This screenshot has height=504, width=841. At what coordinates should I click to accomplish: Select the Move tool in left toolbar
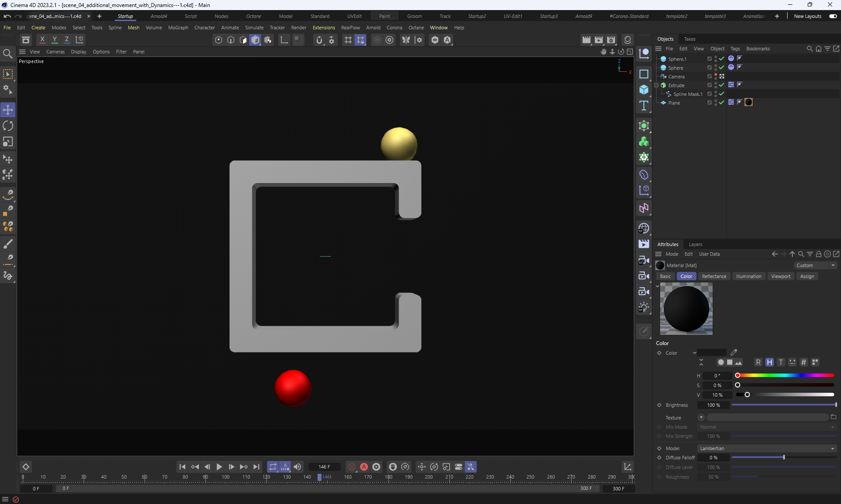pyautogui.click(x=8, y=110)
